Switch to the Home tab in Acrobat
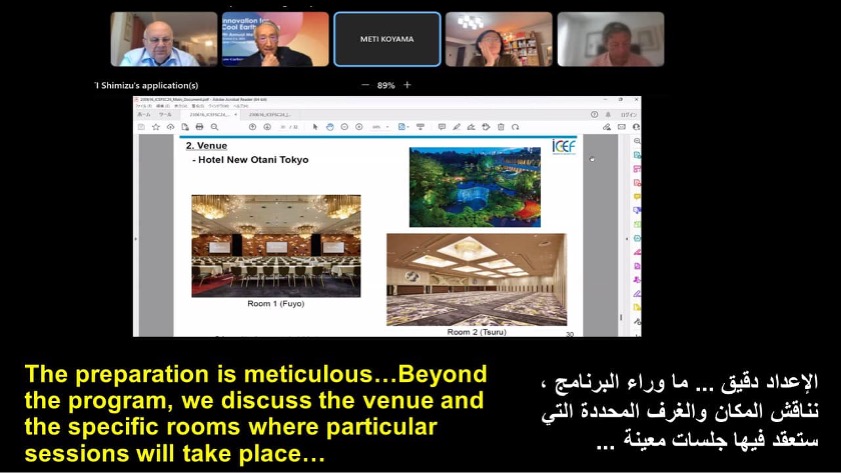The width and height of the screenshot is (841, 473). tap(143, 115)
